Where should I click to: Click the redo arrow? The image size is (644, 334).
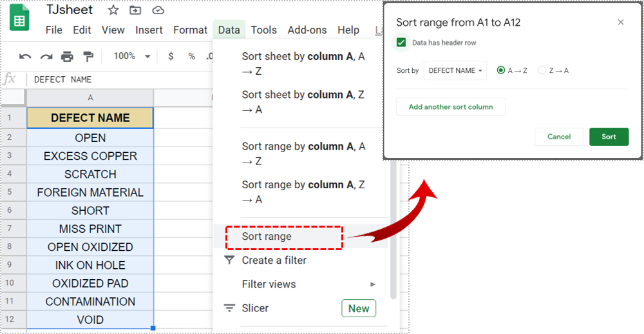click(46, 56)
